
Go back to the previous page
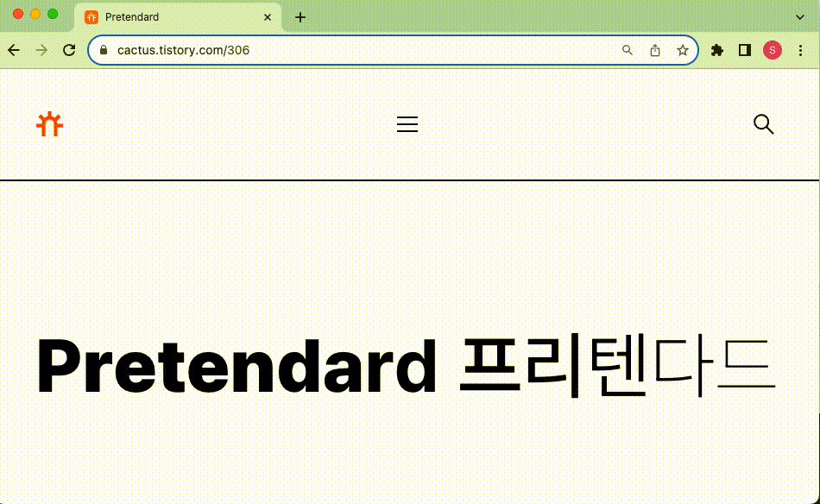pyautogui.click(x=14, y=50)
